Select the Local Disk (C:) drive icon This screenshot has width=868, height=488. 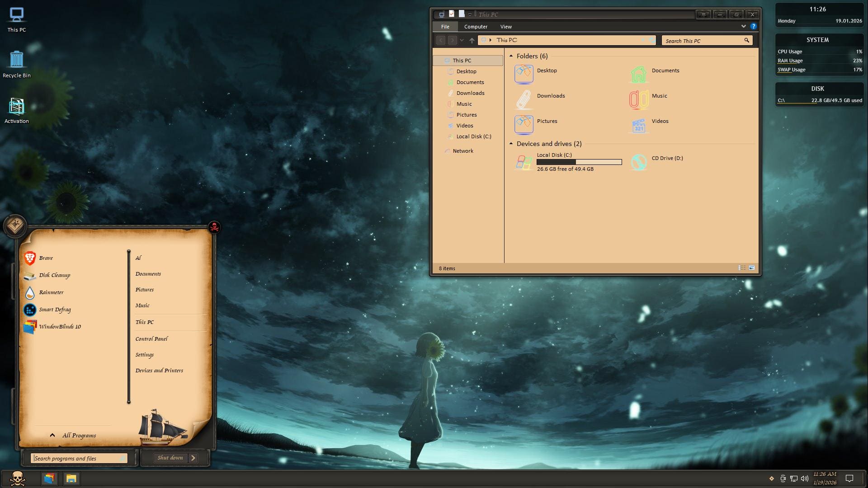(524, 162)
